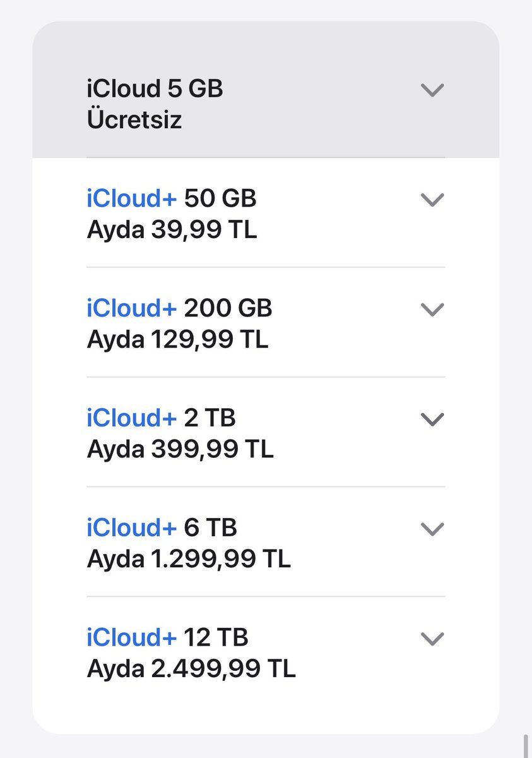Click the "iCloud 5 GB" plan title
Image resolution: width=532 pixels, height=758 pixels.
point(155,89)
